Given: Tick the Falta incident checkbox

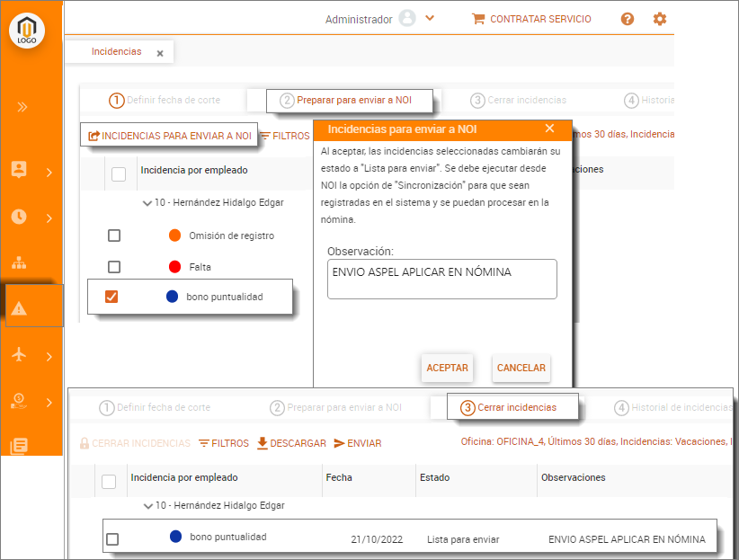Looking at the screenshot, I should [114, 267].
